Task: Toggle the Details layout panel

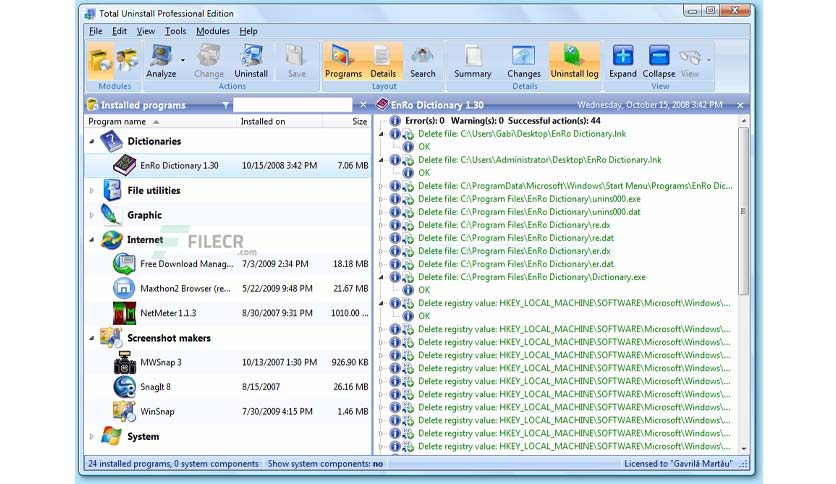Action: coord(383,61)
